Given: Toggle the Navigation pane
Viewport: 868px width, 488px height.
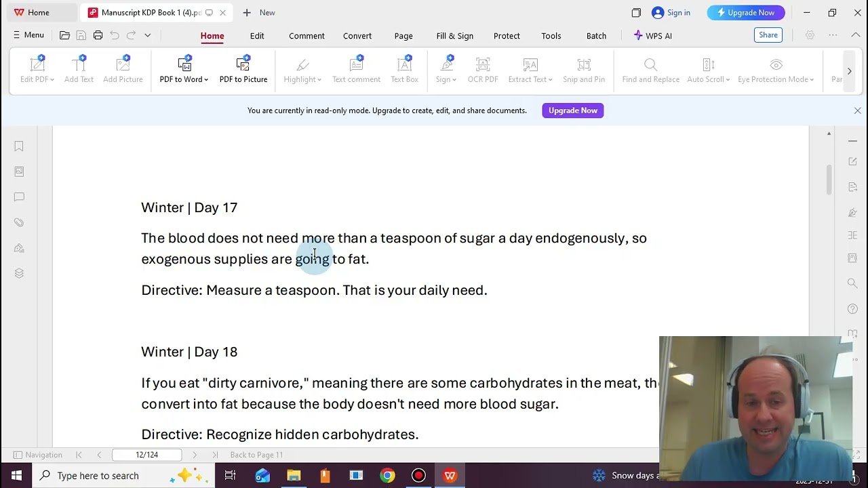Looking at the screenshot, I should (x=39, y=455).
